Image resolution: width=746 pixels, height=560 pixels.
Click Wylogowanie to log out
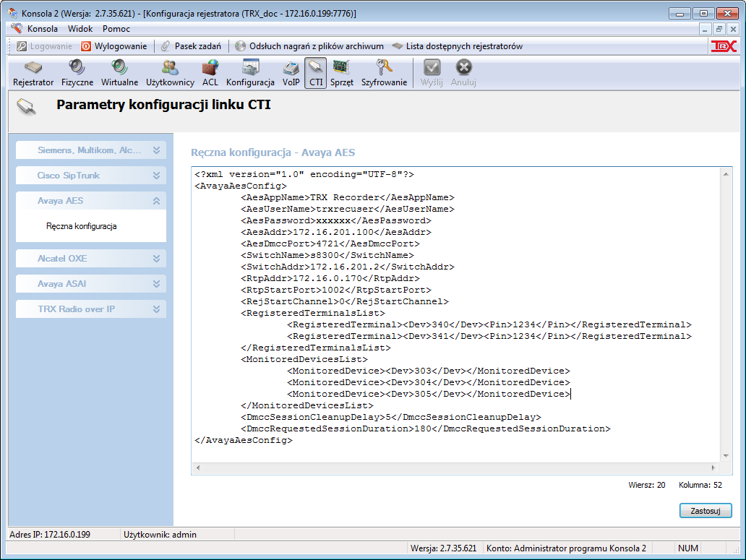click(x=114, y=46)
